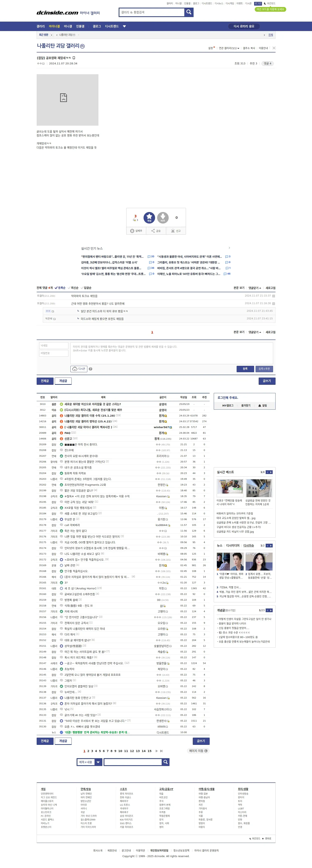312x868 pixels.
Task: Toggle 야간모드 night mode at the top
Action: 270,3
